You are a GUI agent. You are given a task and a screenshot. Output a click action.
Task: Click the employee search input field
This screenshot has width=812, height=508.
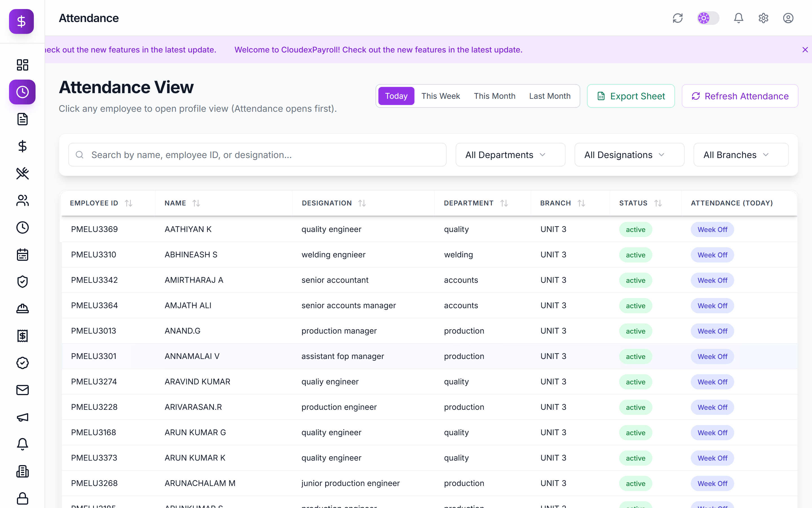(257, 155)
